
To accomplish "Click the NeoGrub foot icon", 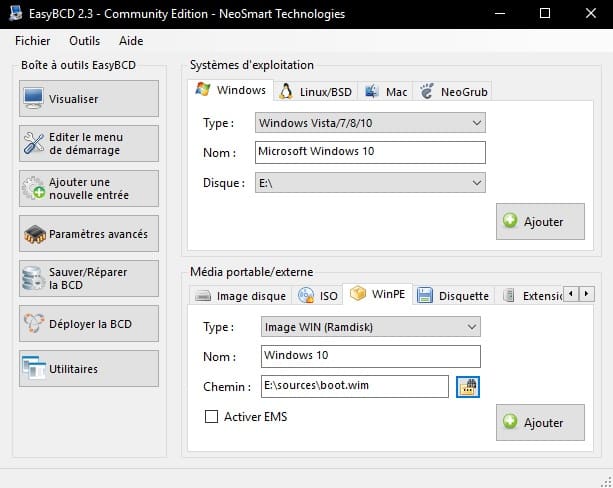I will [x=427, y=91].
